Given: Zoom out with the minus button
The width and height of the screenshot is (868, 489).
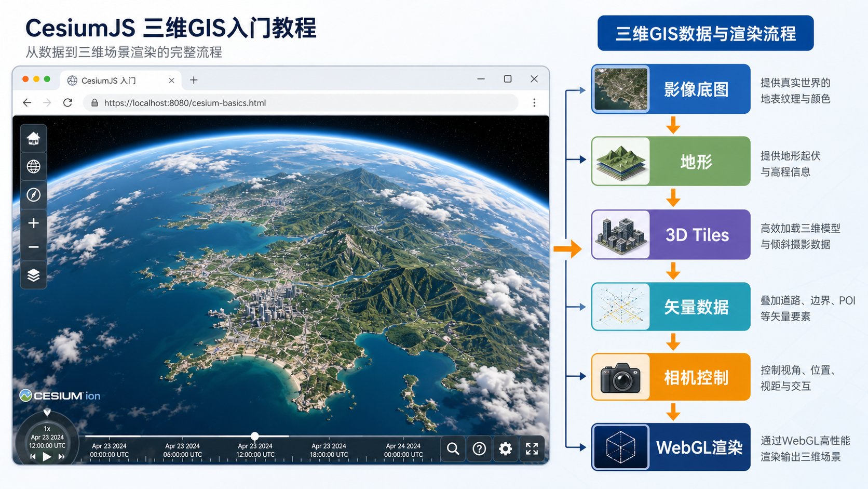Looking at the screenshot, I should pos(33,247).
